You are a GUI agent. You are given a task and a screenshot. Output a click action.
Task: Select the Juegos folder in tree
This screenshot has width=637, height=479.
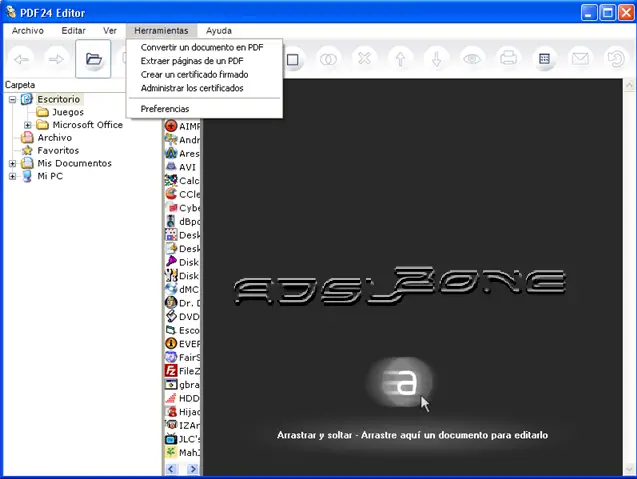[x=68, y=112]
